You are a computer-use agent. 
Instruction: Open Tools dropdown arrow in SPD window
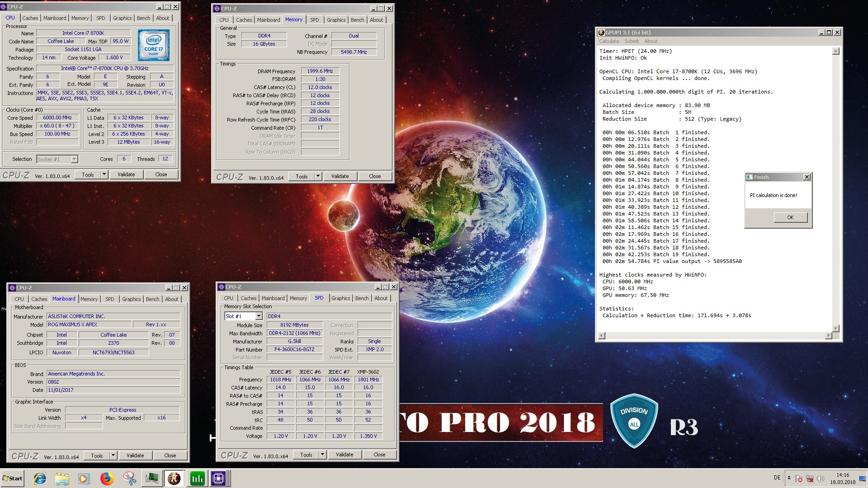pos(322,455)
